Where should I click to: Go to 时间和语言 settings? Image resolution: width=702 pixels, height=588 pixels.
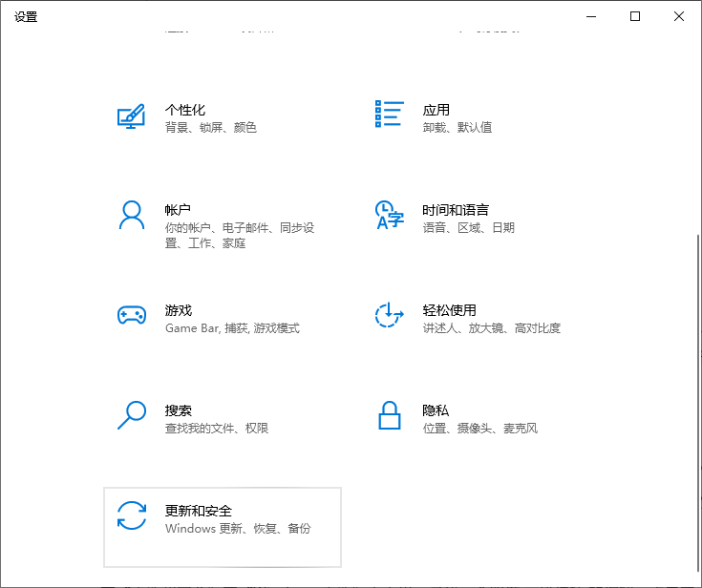[x=456, y=210]
